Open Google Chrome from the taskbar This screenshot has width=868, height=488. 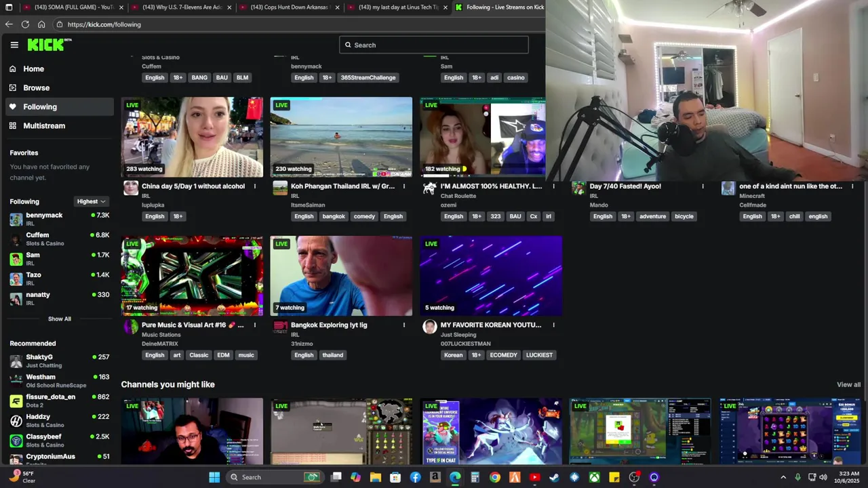click(x=495, y=477)
